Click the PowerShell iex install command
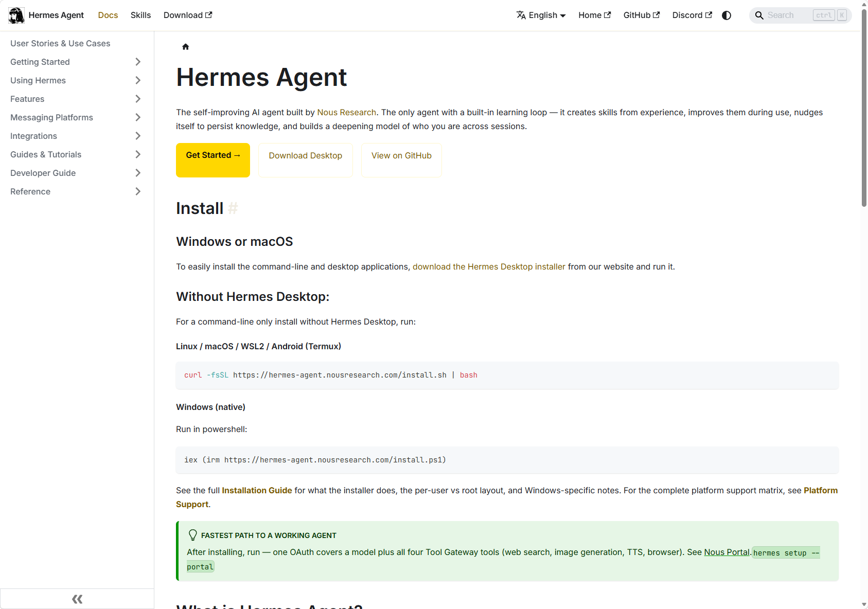This screenshot has width=868, height=609. (x=507, y=460)
